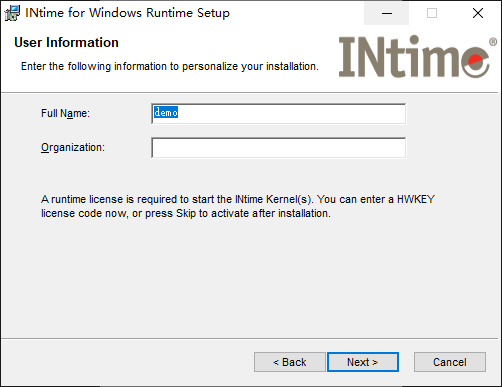502x387 pixels.
Task: Minimize the INtime Setup window
Action: coord(387,13)
